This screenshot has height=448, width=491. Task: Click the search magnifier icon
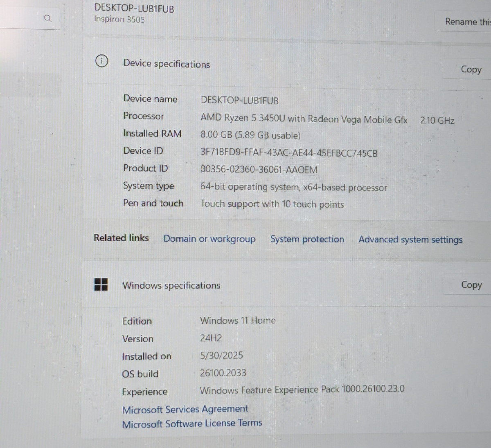pos(48,18)
